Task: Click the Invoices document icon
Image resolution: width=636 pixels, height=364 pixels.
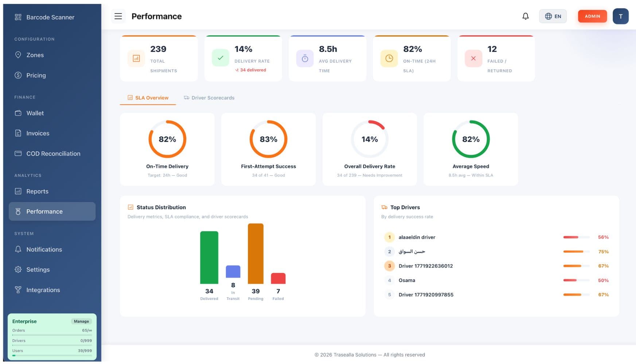Action: click(18, 133)
